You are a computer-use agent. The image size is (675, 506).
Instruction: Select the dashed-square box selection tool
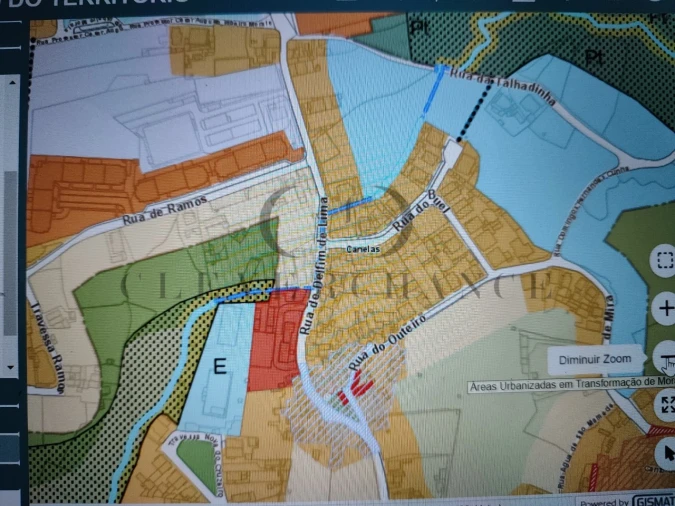coord(664,262)
